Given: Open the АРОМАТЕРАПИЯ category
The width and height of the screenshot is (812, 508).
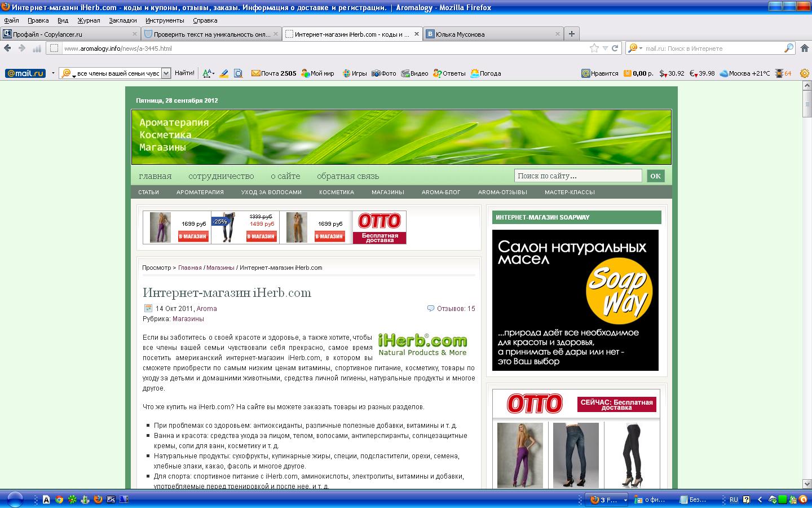Looking at the screenshot, I should coord(200,192).
